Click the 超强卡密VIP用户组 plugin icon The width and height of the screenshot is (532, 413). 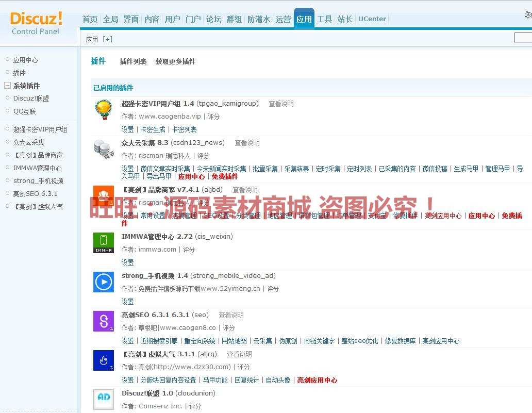tap(104, 110)
